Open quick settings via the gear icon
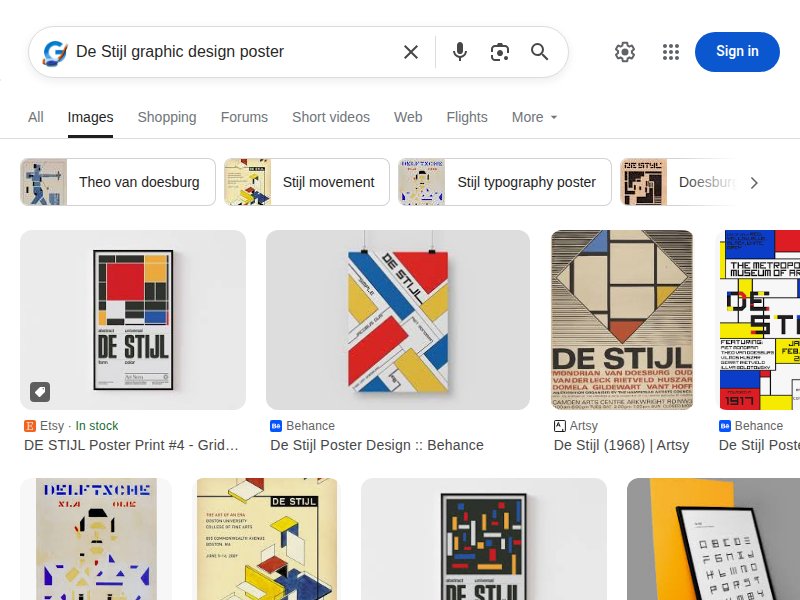The width and height of the screenshot is (800, 600). pyautogui.click(x=624, y=51)
